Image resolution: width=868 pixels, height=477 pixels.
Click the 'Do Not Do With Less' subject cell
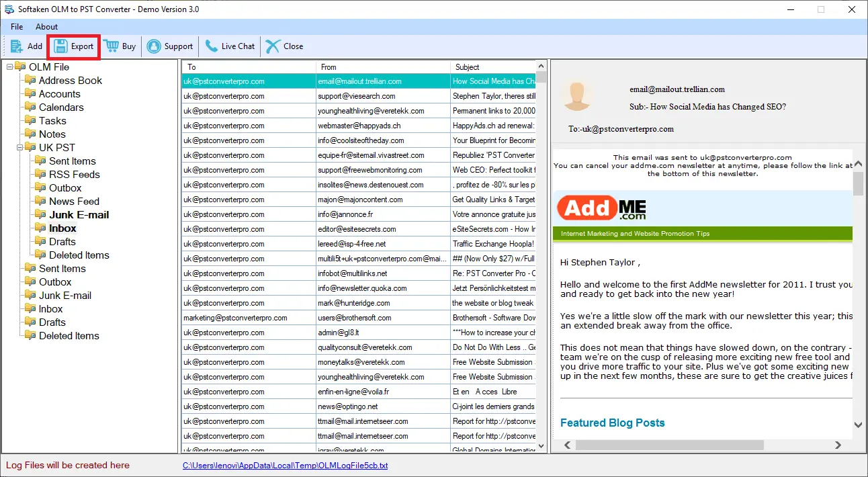click(493, 347)
